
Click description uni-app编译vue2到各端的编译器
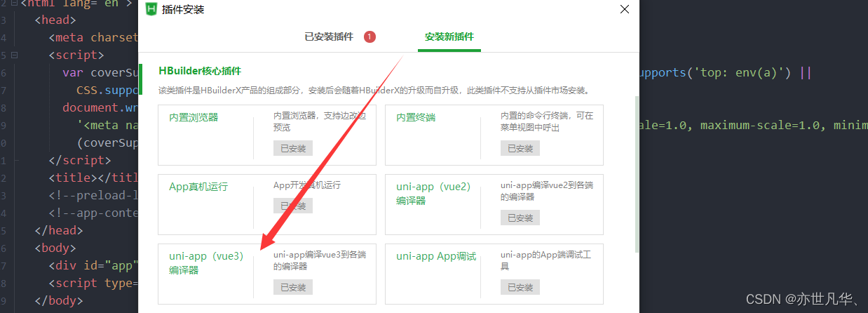coord(547,191)
